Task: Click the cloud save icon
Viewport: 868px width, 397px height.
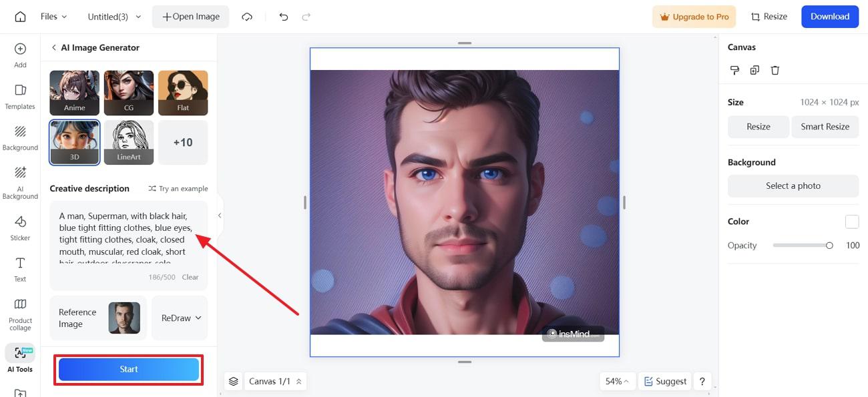Action: pyautogui.click(x=247, y=17)
